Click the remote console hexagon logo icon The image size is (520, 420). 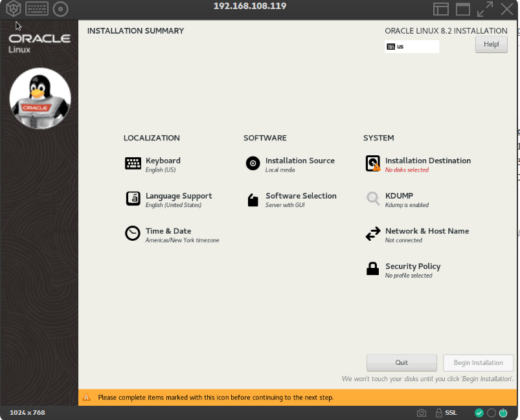click(14, 8)
